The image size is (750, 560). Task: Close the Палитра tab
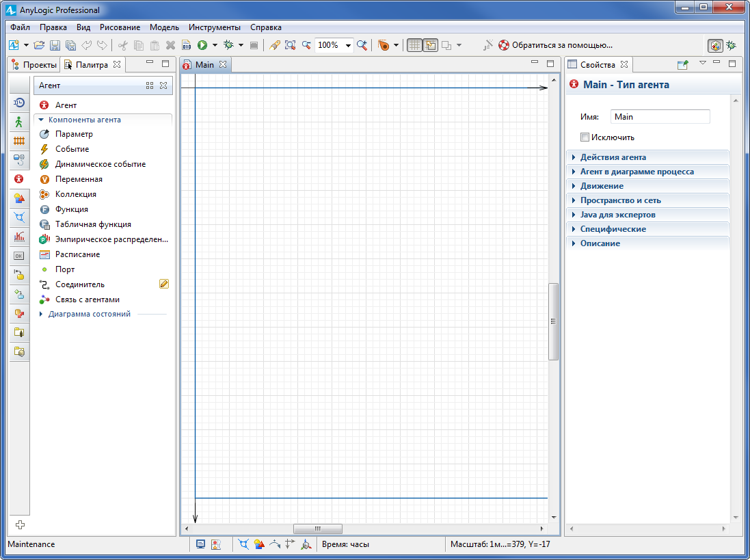[x=117, y=64]
